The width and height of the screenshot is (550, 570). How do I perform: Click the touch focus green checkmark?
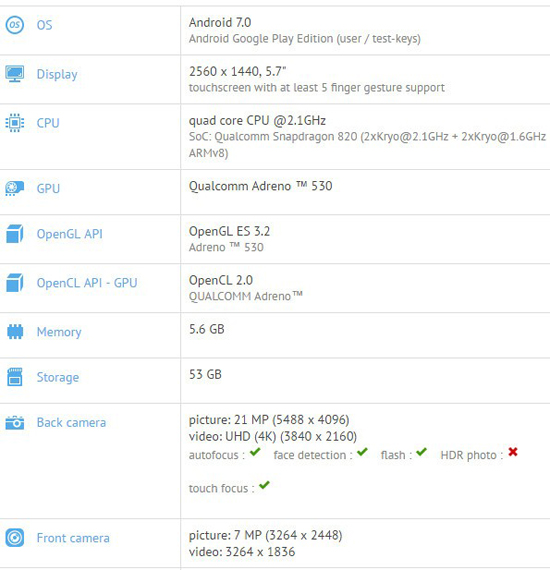pos(264,485)
